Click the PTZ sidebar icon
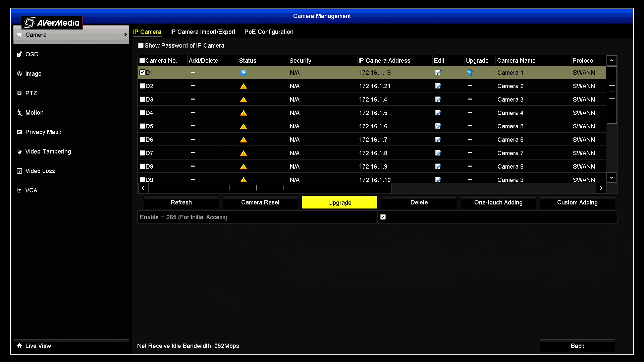Screen dimensions: 644x362 [x=19, y=93]
